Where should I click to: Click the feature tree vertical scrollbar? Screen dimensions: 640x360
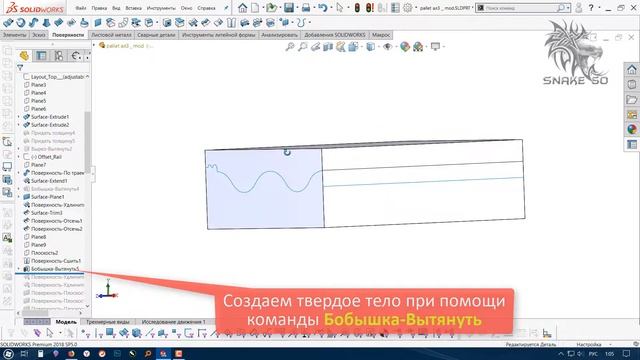[87, 141]
